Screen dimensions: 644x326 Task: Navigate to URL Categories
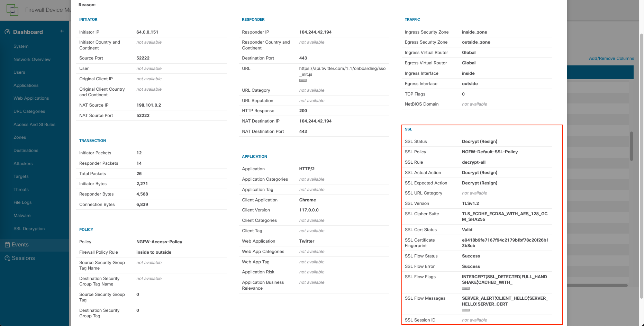[x=29, y=111]
